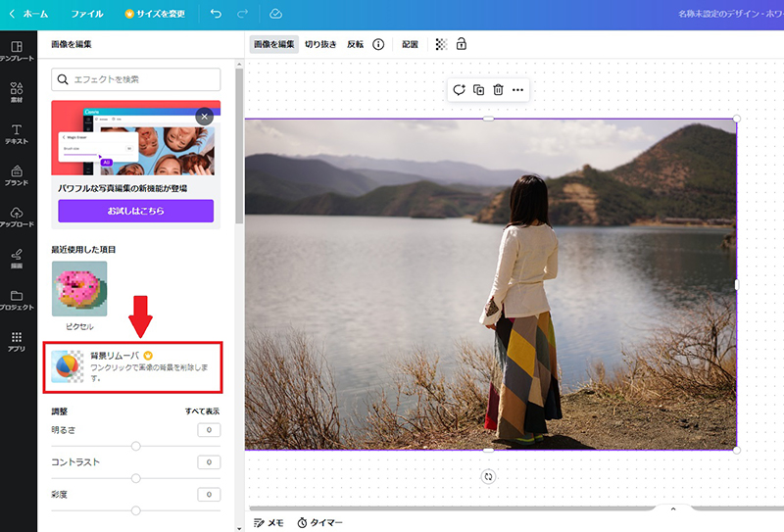
Task: Select the lake photo on canvas
Action: pyautogui.click(x=491, y=284)
